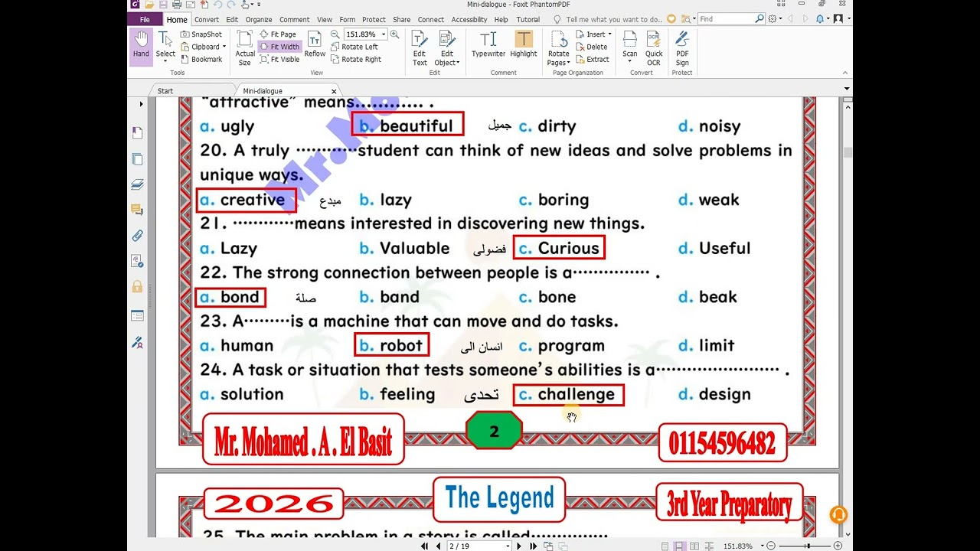Screen dimensions: 980x551
Task: Choose the Select text tool
Action: pos(165,47)
